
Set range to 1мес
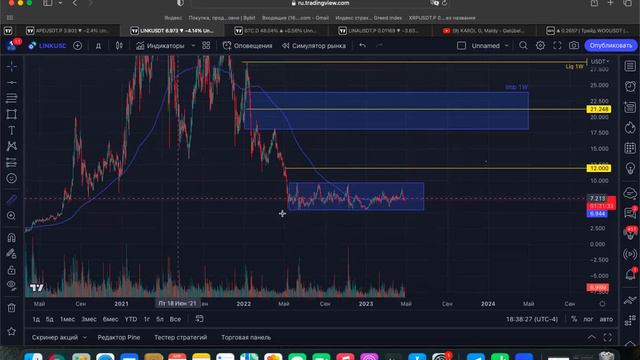point(67,319)
